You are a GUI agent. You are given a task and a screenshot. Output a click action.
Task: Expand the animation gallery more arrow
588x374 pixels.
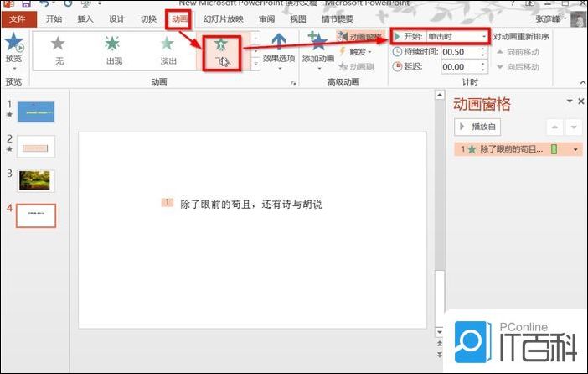point(255,64)
